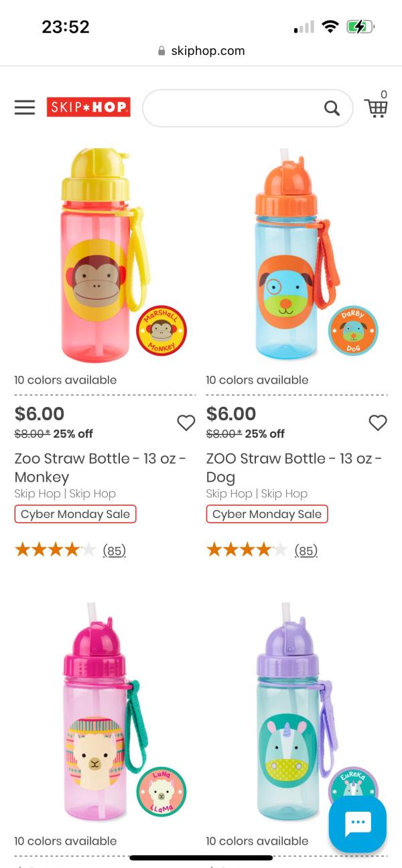The image size is (402, 868).
Task: Click the Skip Hop logo
Action: (x=88, y=107)
